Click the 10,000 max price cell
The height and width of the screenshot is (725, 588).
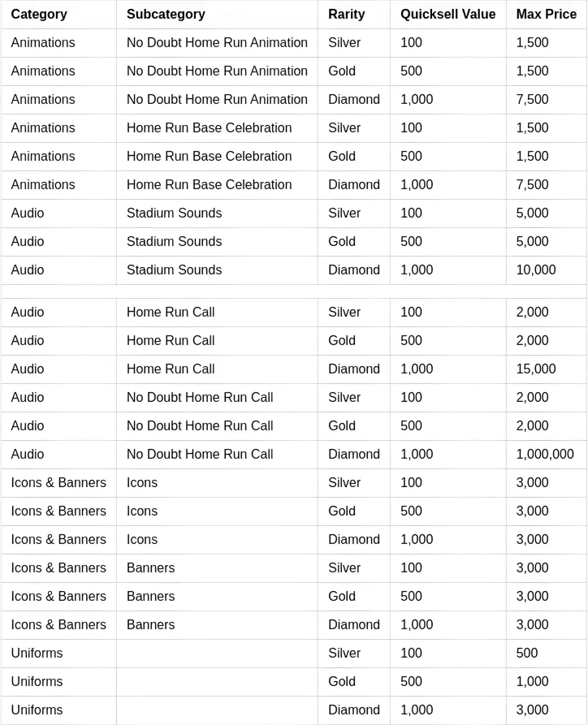pos(535,270)
